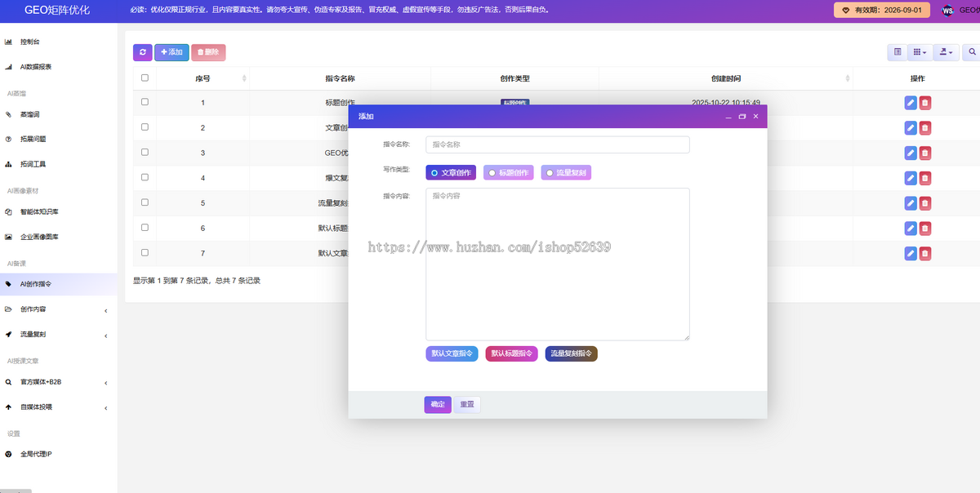Screen dimensions: 980x493
Task: Click the 重置 reset button in dialog
Action: point(467,405)
